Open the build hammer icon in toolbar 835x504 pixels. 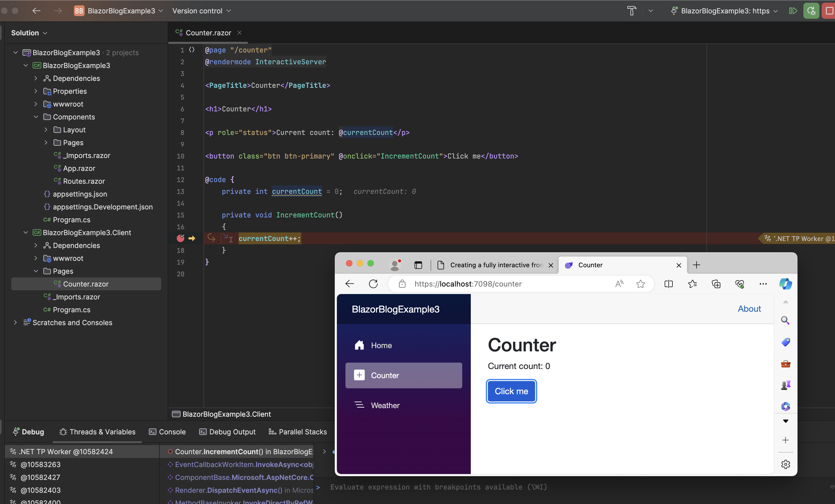[x=631, y=11]
